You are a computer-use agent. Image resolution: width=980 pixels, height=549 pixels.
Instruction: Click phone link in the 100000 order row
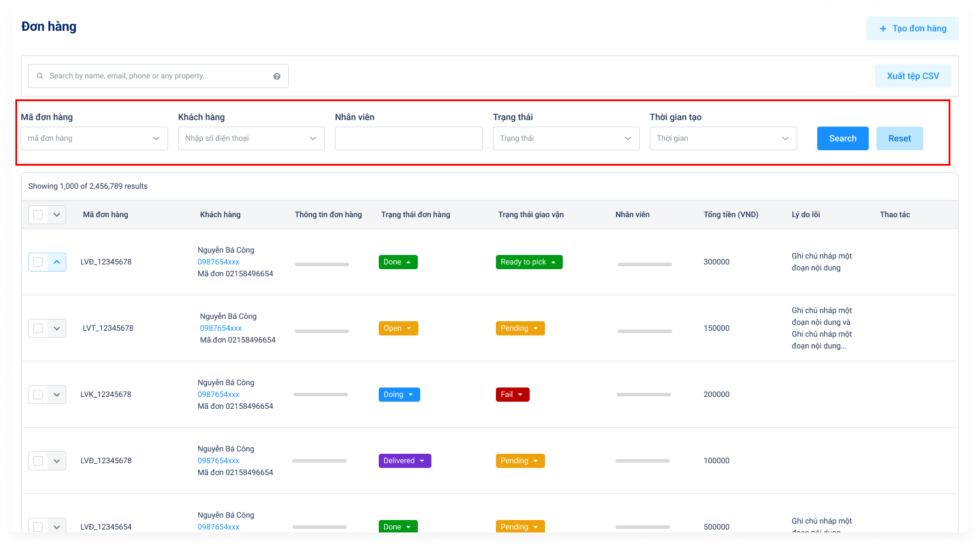coord(218,461)
